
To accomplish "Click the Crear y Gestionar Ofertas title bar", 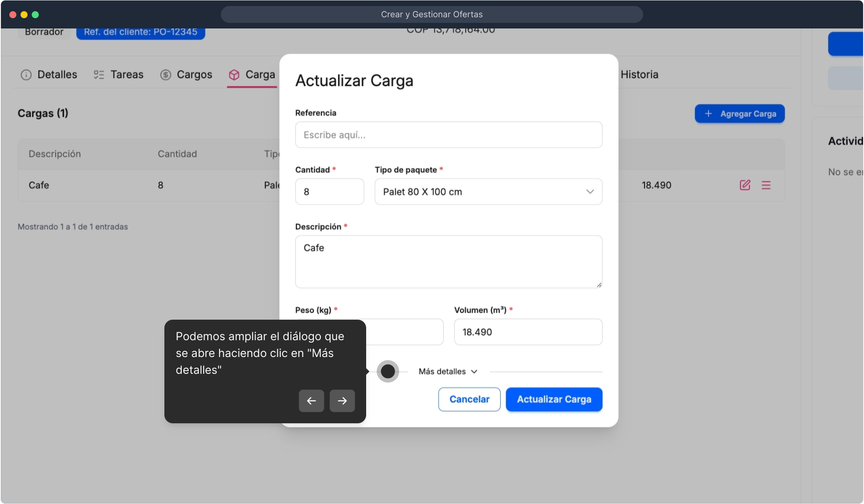I will pyautogui.click(x=432, y=14).
